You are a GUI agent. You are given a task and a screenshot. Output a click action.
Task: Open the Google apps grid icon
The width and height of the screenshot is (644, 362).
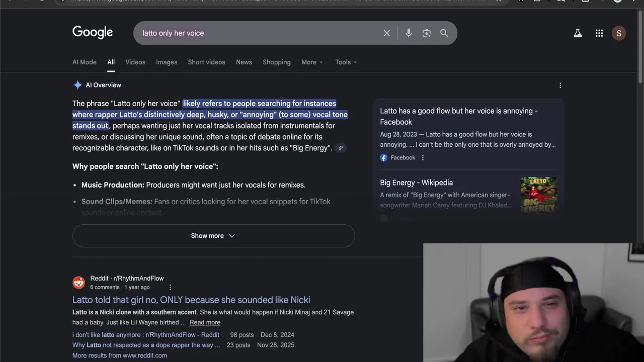599,33
